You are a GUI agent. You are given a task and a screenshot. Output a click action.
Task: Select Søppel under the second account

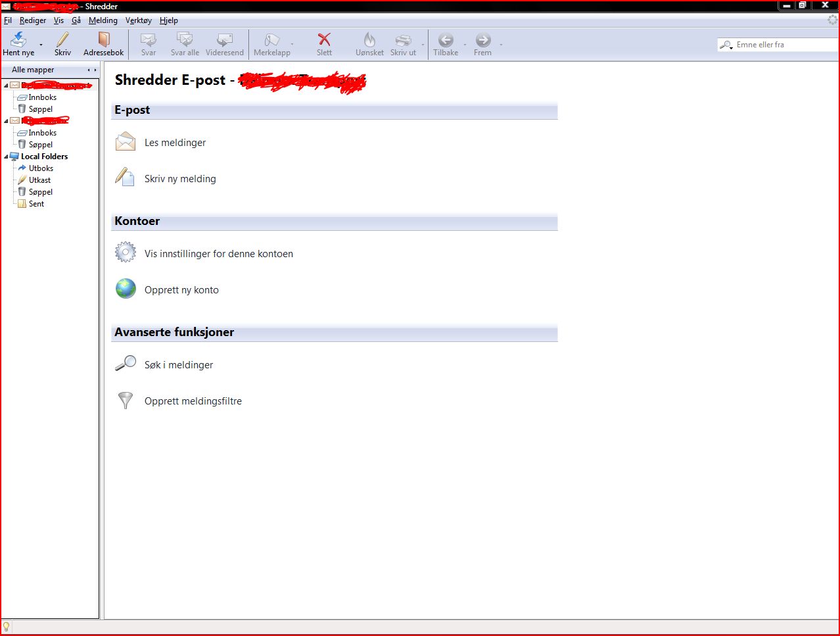40,145
